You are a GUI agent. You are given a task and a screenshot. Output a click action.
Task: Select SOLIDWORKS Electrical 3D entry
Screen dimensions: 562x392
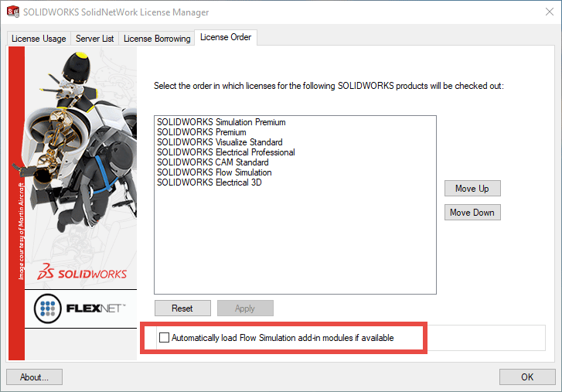click(209, 182)
